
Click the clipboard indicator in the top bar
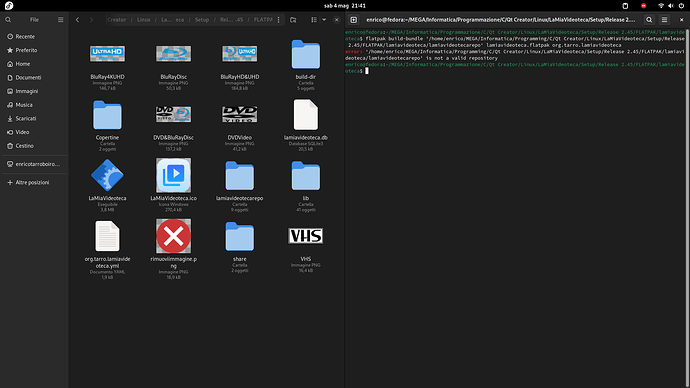click(x=625, y=6)
